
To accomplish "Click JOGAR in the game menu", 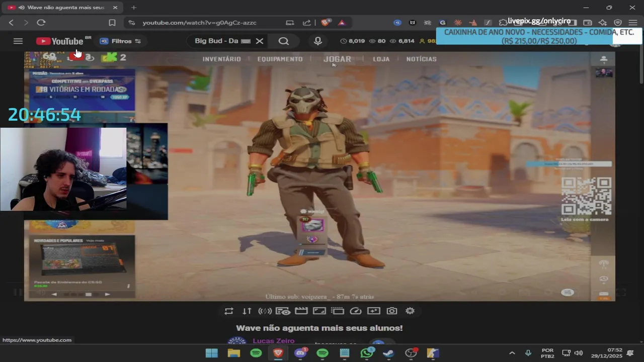I will pos(337,59).
